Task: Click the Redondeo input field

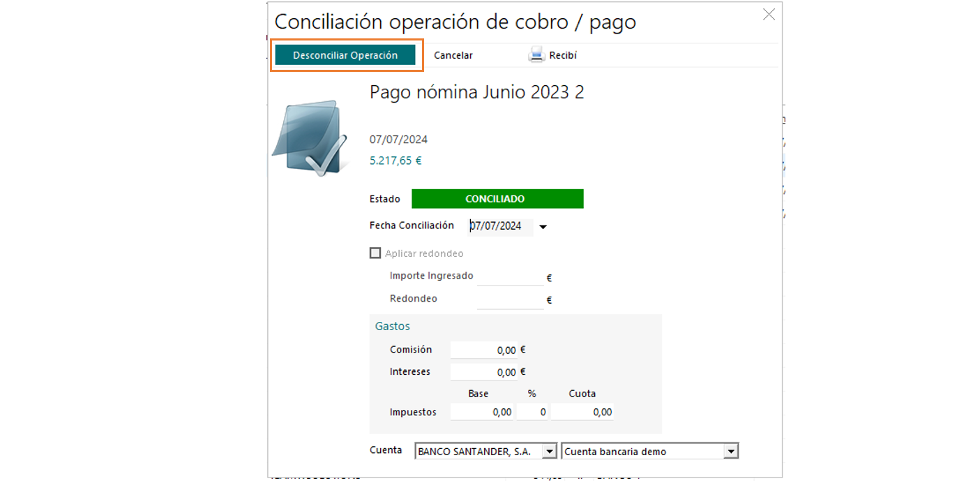Action: [509, 299]
